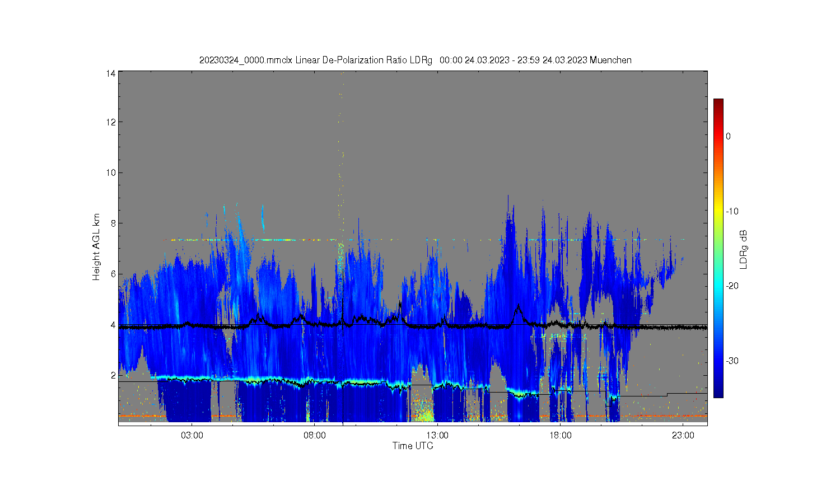The height and width of the screenshot is (504, 840).
Task: Click the height tick label 10
Action: [x=111, y=172]
